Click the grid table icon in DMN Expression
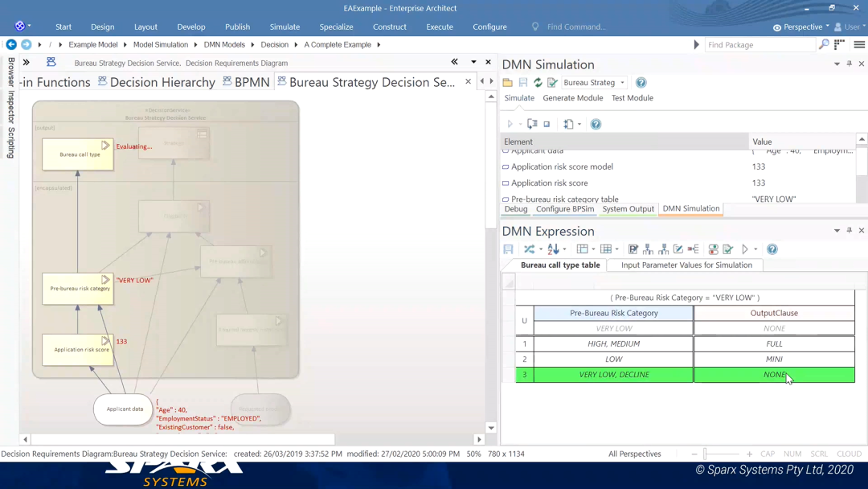The width and height of the screenshot is (868, 489). [x=606, y=249]
